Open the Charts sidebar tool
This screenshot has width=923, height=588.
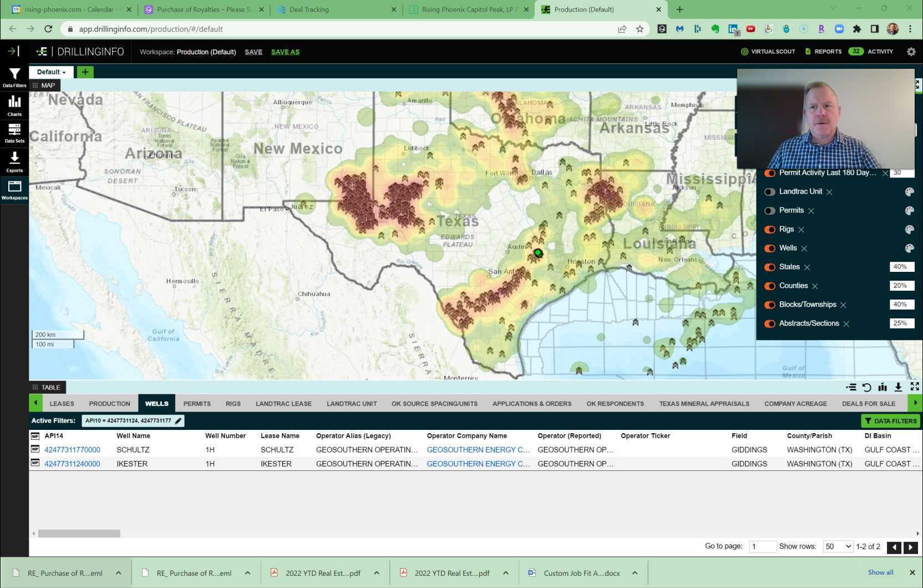click(x=14, y=105)
